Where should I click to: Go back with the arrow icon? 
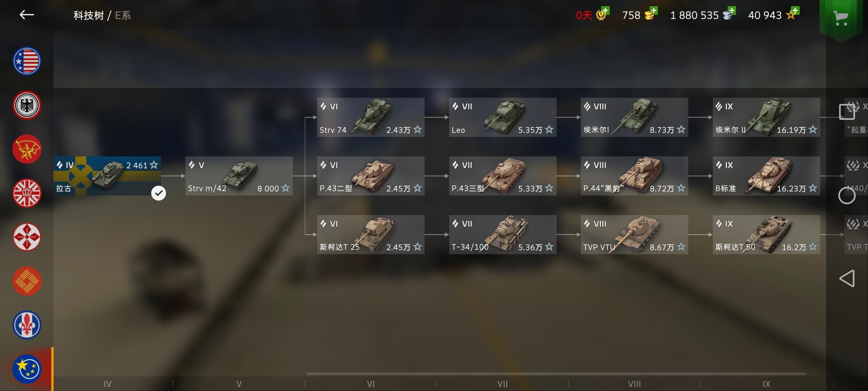tap(27, 15)
